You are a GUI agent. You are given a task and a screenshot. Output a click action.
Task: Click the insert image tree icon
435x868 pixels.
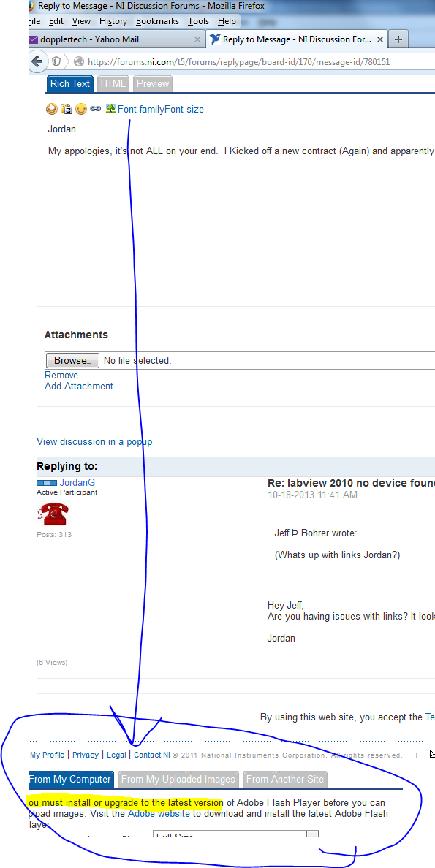click(110, 109)
